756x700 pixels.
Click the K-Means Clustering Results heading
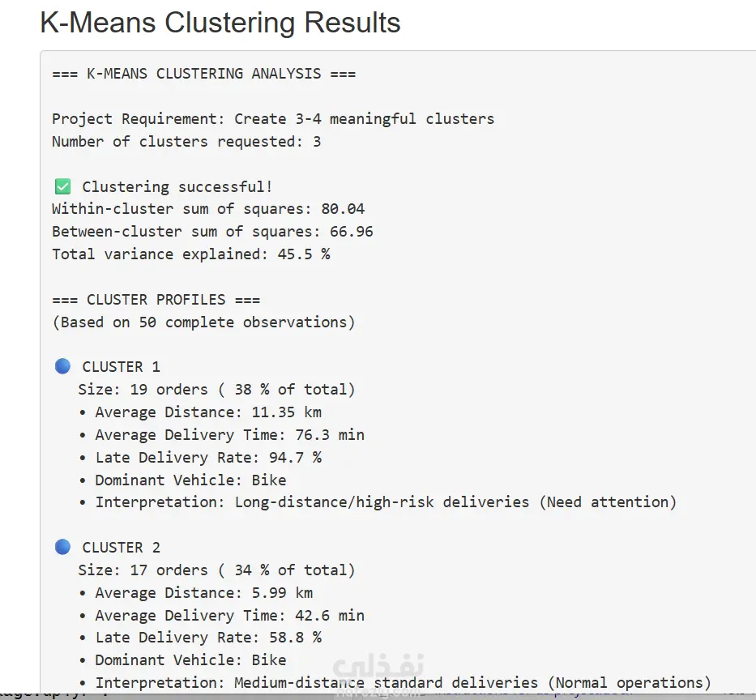220,23
